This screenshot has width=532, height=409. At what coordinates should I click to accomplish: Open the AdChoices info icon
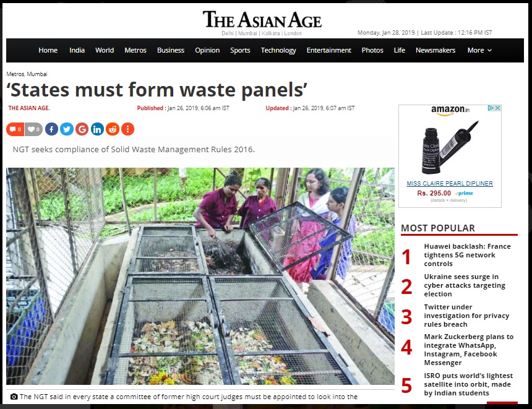pos(491,108)
